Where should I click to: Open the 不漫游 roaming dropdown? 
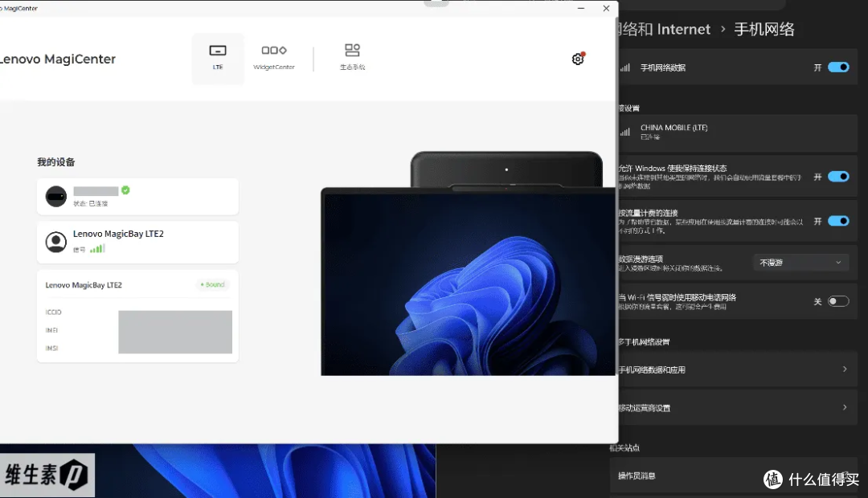pyautogui.click(x=801, y=263)
